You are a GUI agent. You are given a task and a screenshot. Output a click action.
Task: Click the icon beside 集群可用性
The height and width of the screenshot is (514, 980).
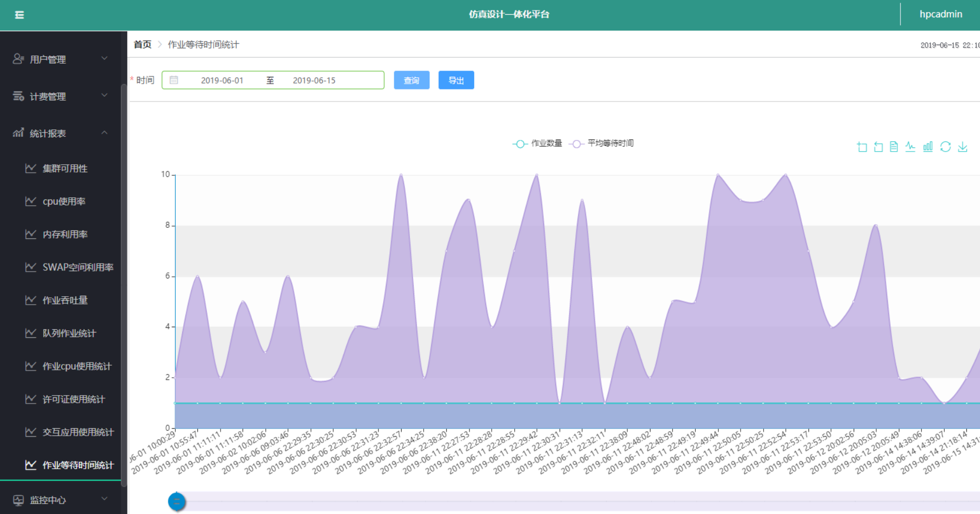tap(31, 168)
